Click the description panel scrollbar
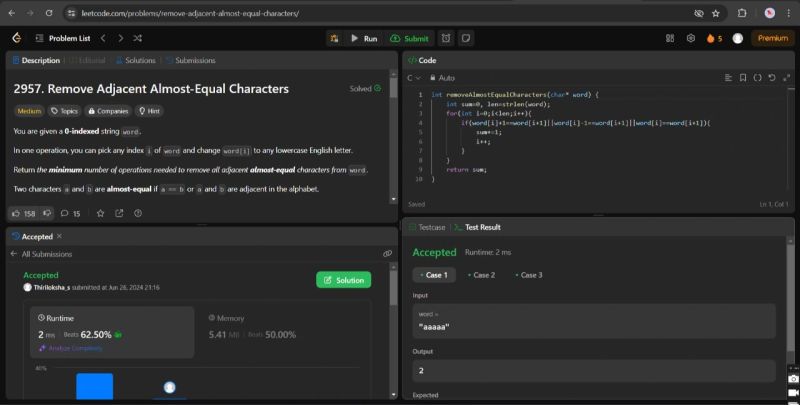The height and width of the screenshot is (405, 800). [x=393, y=88]
